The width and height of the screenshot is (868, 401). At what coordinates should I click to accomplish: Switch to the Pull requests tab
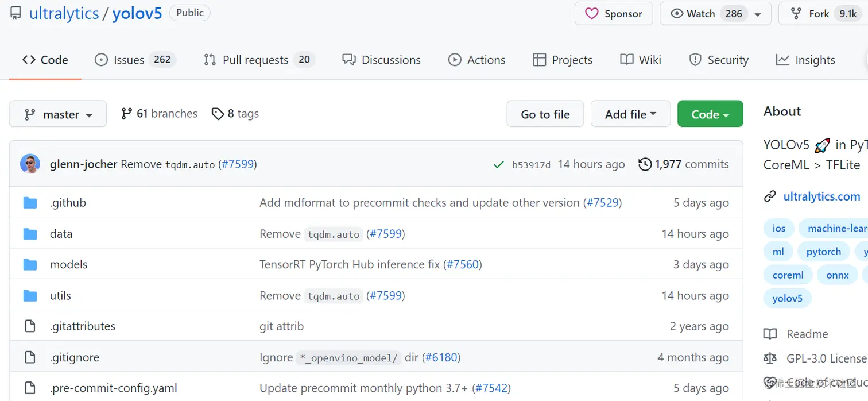pyautogui.click(x=259, y=60)
